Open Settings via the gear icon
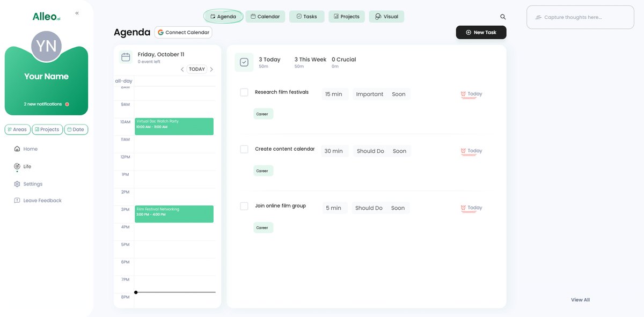The width and height of the screenshot is (644, 317). (17, 183)
